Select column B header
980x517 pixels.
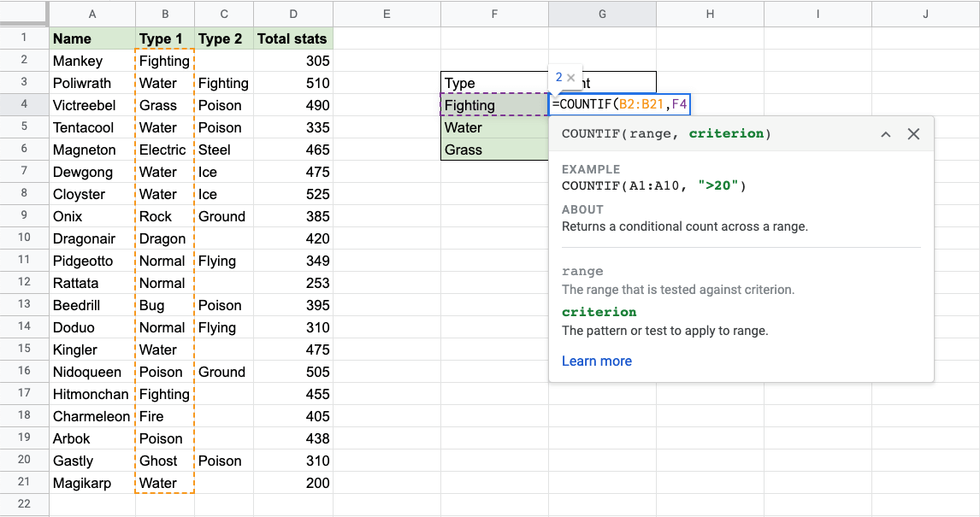pyautogui.click(x=164, y=14)
